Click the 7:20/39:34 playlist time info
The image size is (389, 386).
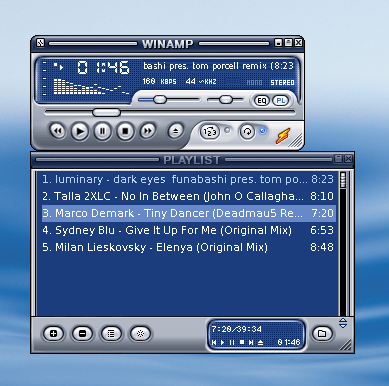click(x=236, y=329)
